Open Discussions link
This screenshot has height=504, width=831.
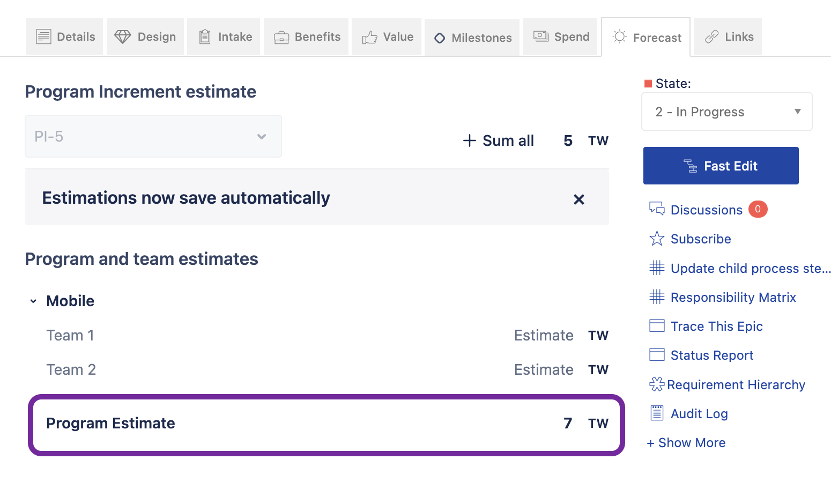point(707,210)
